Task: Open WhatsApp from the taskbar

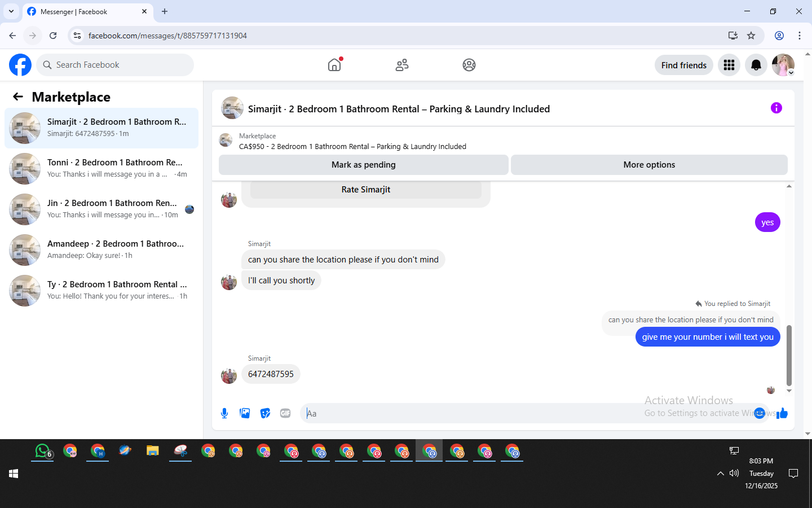Action: [x=43, y=451]
